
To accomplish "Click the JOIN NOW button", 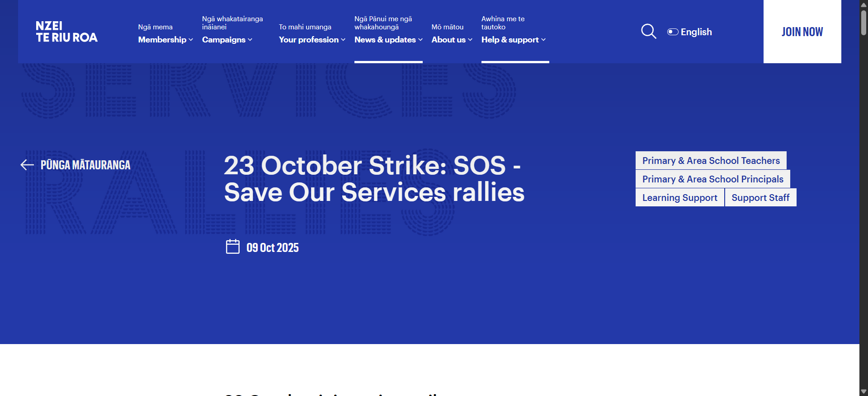I will point(802,32).
